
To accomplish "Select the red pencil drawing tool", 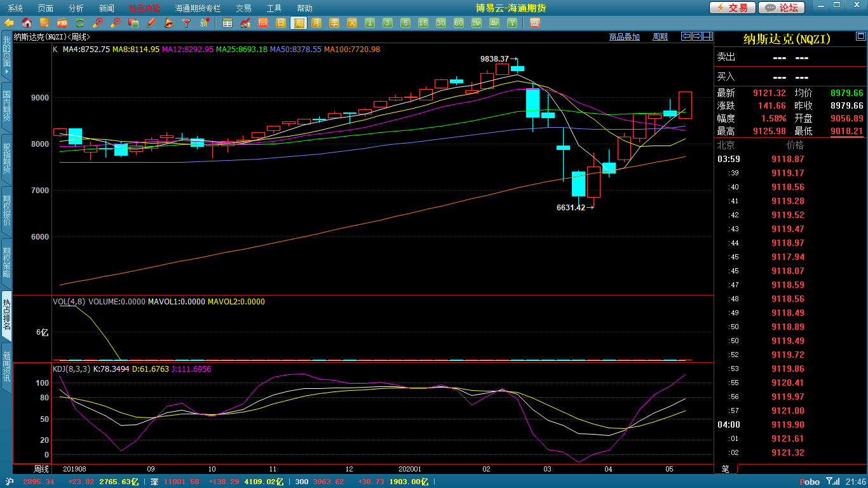I will point(151,23).
